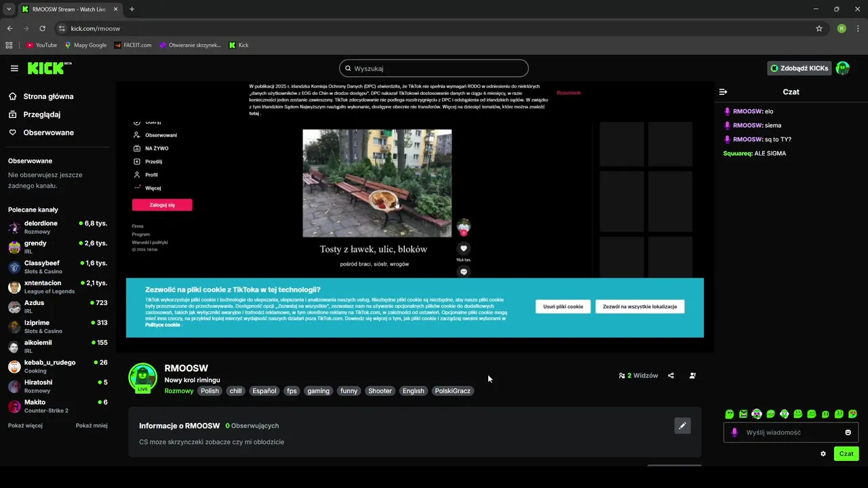Open chat settings gear icon
Viewport: 868px width, 488px height.
[823, 454]
